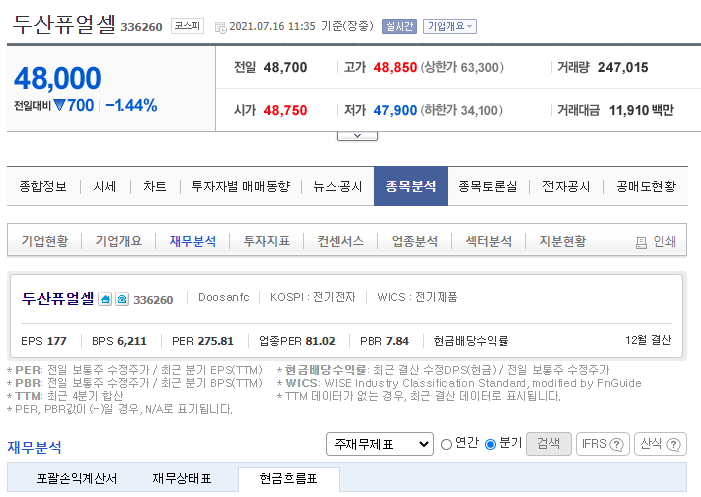Click the question mark icon on 산식
The height and width of the screenshot is (497, 701).
673,445
